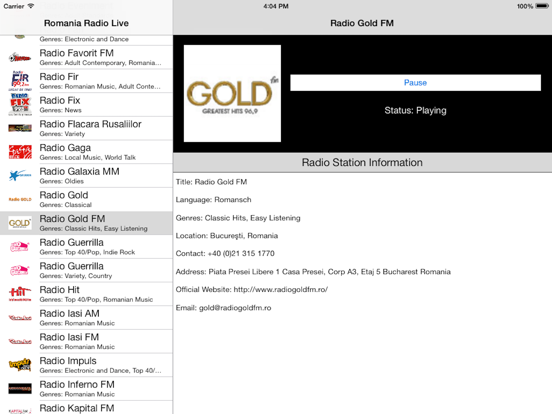Select the Radio Kapital FM station
Screen dimensions: 552x414
tap(86, 407)
